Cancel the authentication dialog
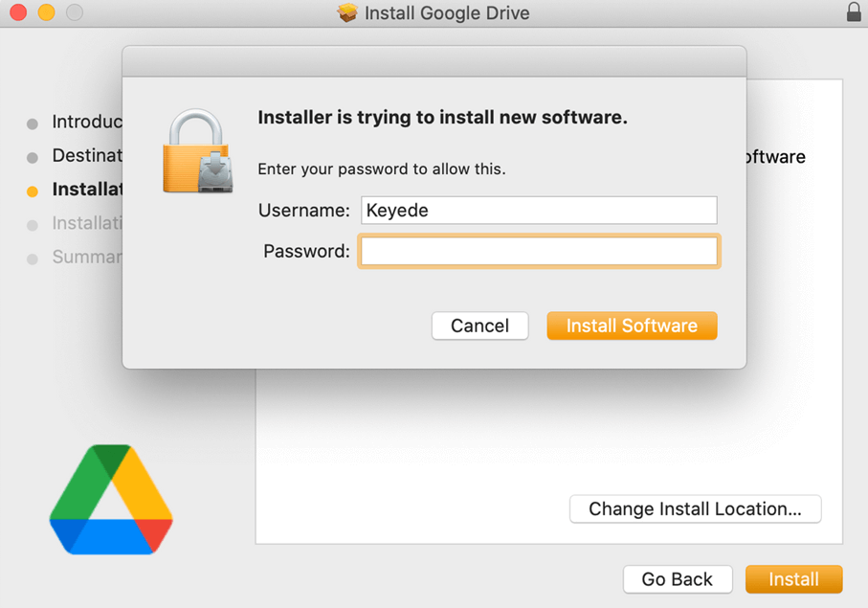Image resolution: width=868 pixels, height=608 pixels. pos(479,326)
